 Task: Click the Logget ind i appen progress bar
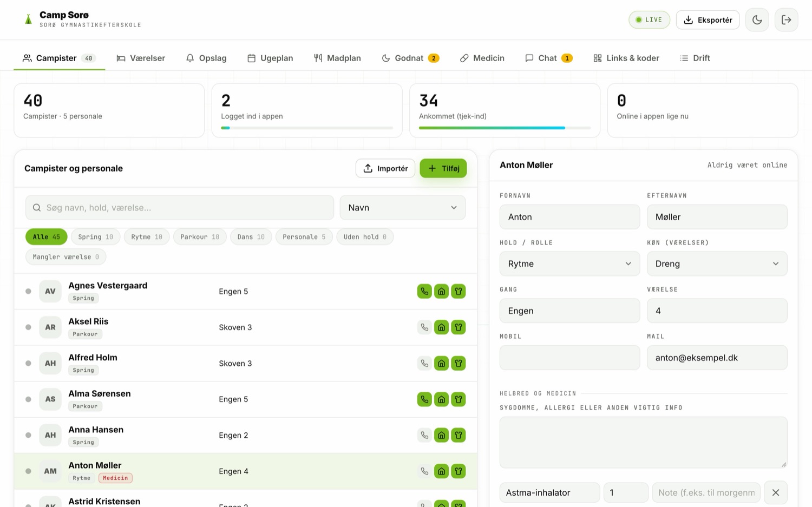(307, 128)
